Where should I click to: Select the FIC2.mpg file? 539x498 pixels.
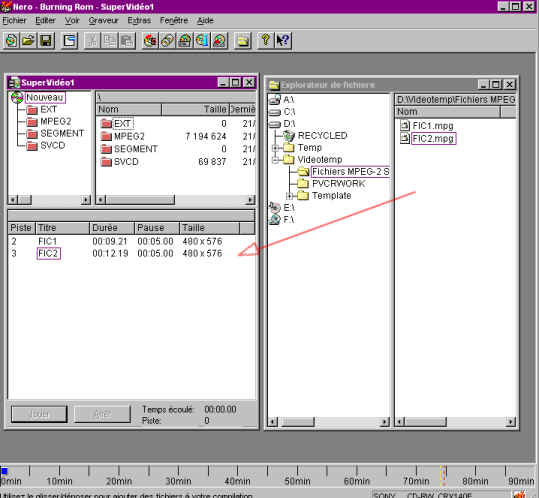coord(433,139)
